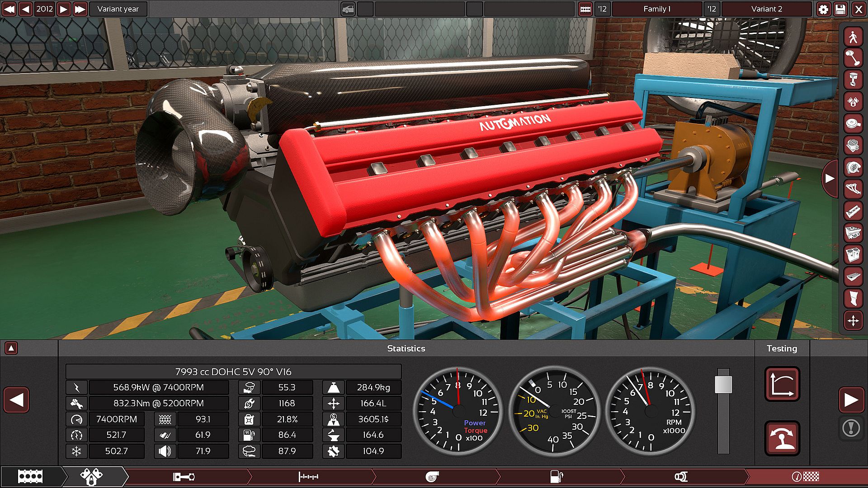Open the fuel system step tab

(556, 477)
